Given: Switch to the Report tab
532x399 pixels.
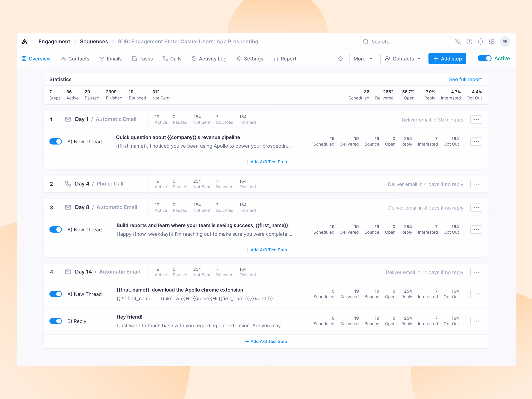Looking at the screenshot, I should [x=285, y=59].
